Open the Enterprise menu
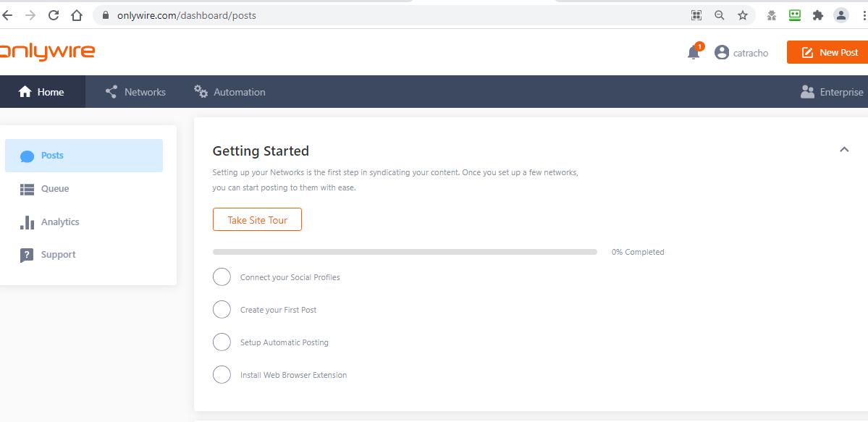Image resolution: width=868 pixels, height=422 pixels. [832, 92]
